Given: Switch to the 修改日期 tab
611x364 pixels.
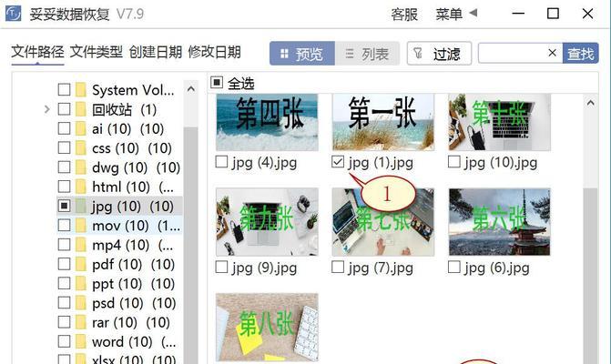Looking at the screenshot, I should coord(214,51).
